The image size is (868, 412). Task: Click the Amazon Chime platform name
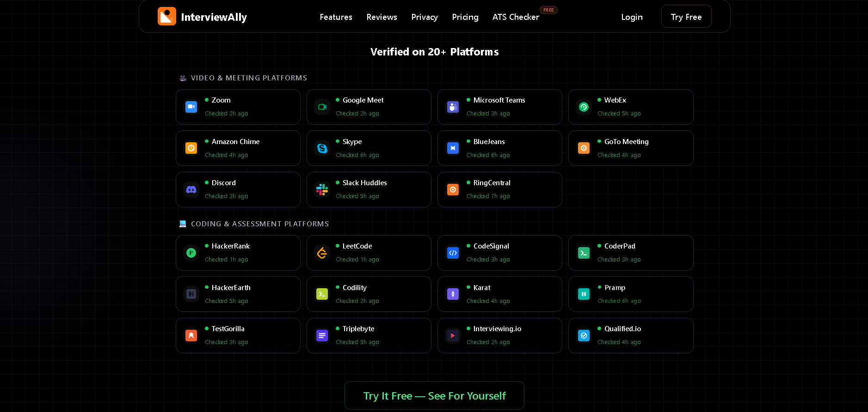point(235,142)
